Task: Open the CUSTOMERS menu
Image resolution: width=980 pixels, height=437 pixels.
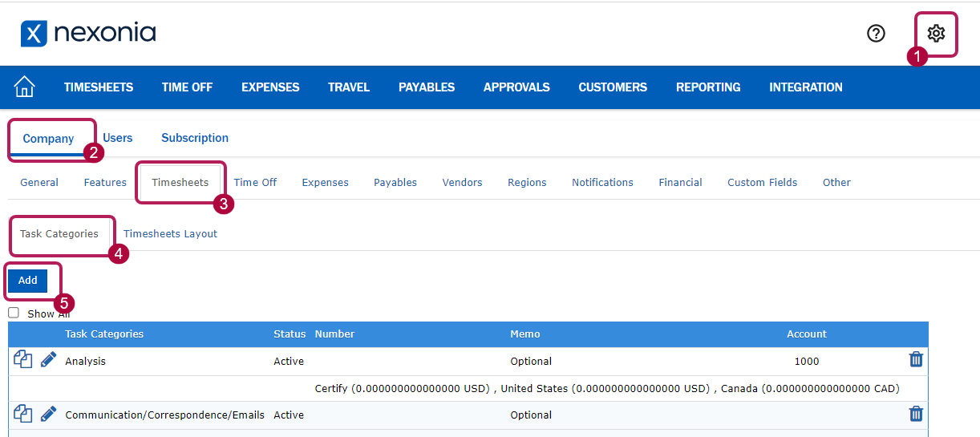Action: (x=613, y=87)
